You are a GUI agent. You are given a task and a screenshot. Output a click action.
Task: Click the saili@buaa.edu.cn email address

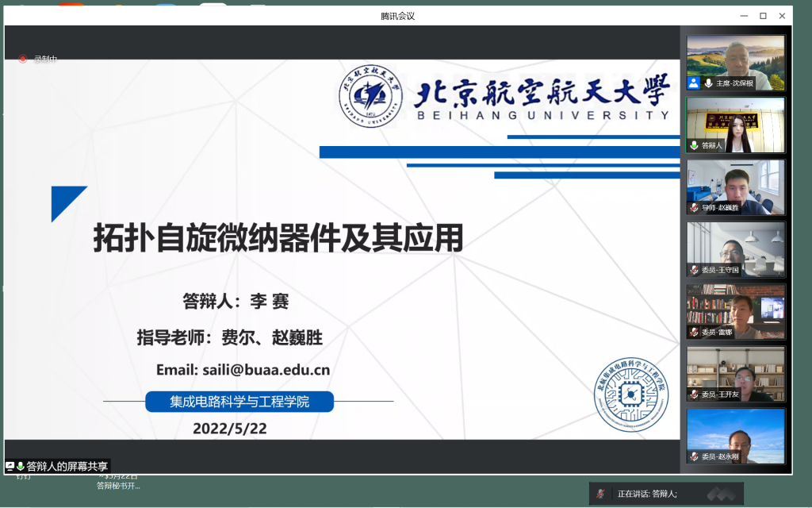click(243, 370)
